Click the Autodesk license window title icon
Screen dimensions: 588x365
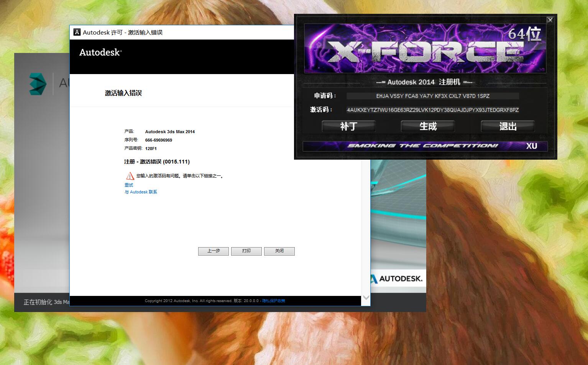[x=77, y=32]
